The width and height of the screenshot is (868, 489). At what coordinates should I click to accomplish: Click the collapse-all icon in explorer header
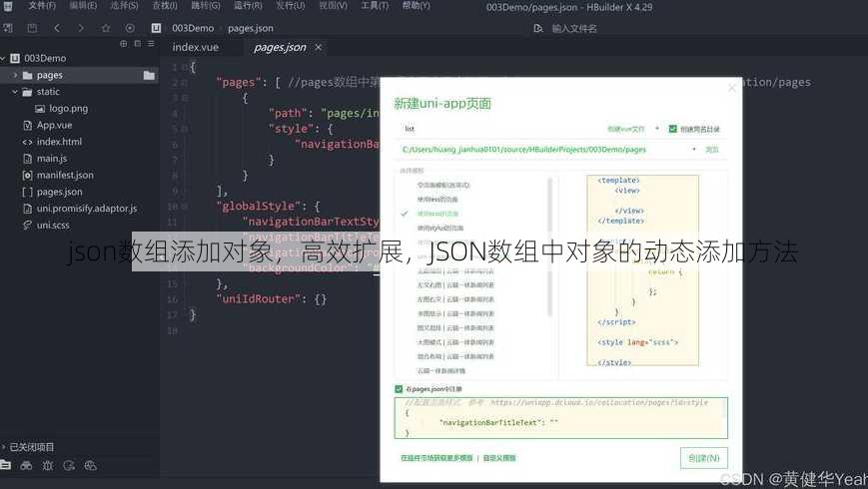[x=137, y=44]
